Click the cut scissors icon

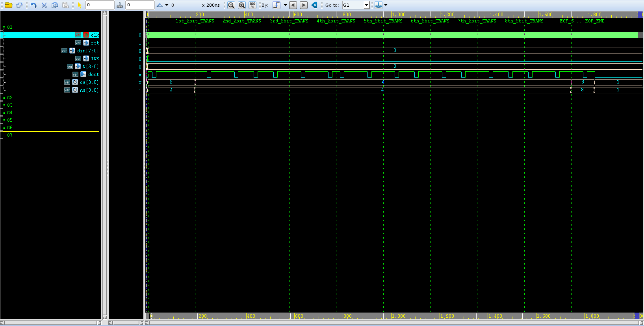pyautogui.click(x=44, y=5)
